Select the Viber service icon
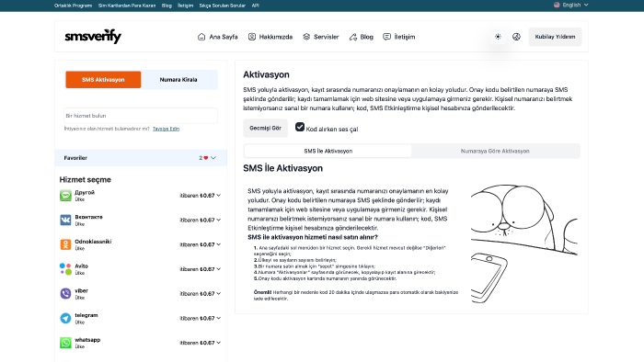 (x=65, y=293)
